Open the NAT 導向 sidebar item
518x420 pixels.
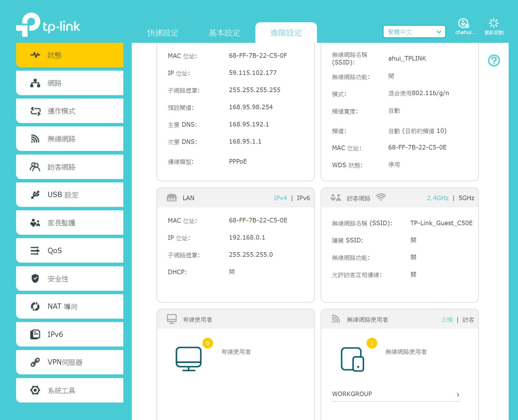[70, 306]
